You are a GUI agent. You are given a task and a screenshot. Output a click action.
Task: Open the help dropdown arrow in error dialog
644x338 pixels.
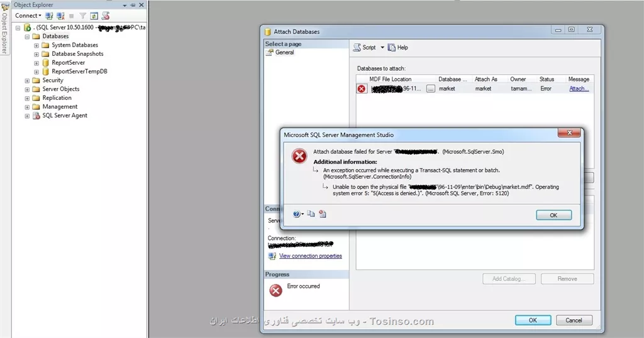(x=303, y=214)
